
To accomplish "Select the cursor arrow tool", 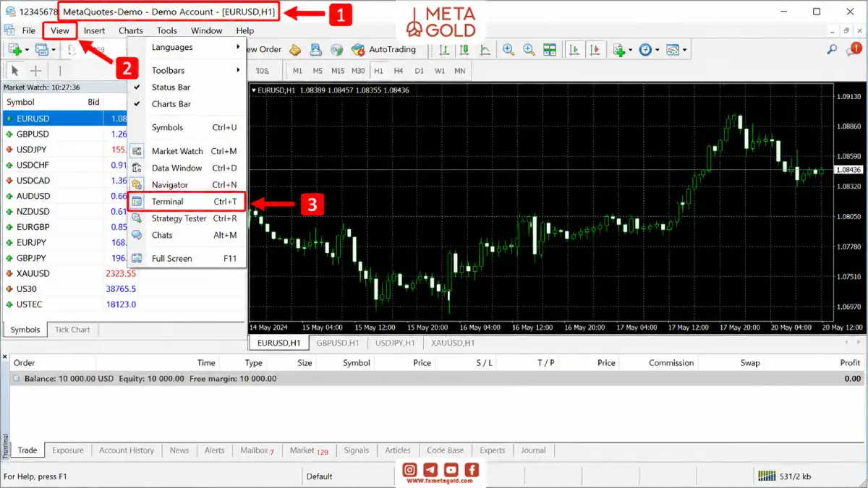I will tap(14, 71).
